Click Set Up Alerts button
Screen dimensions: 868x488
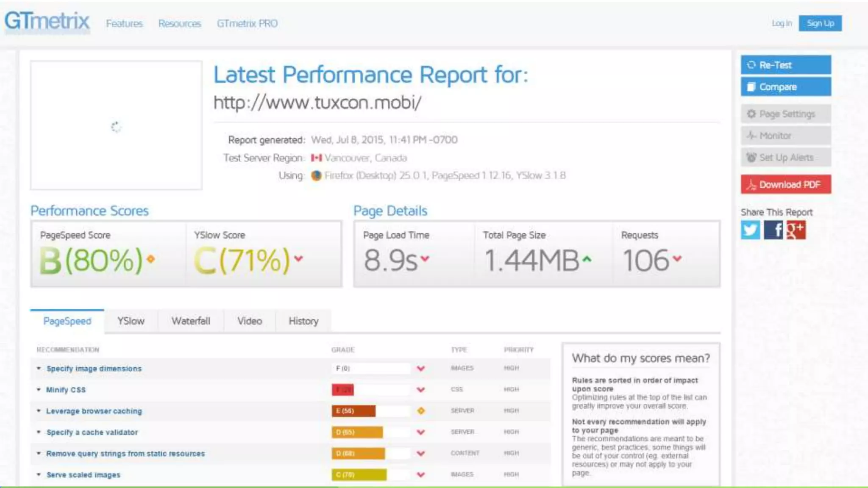click(x=785, y=158)
